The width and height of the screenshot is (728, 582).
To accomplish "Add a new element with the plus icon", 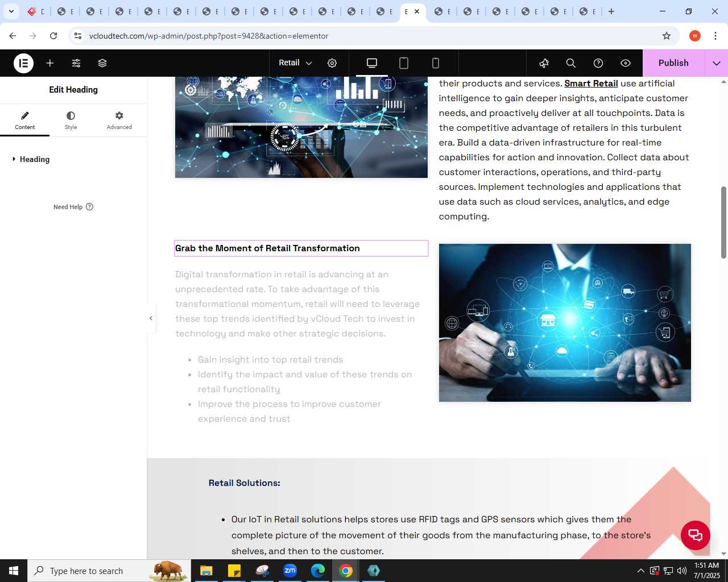I will coord(50,63).
